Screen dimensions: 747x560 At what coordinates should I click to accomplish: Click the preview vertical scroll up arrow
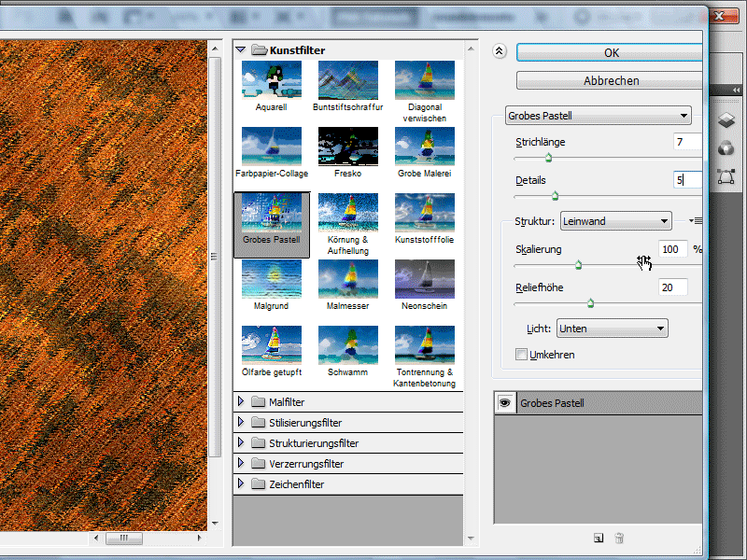tap(215, 49)
